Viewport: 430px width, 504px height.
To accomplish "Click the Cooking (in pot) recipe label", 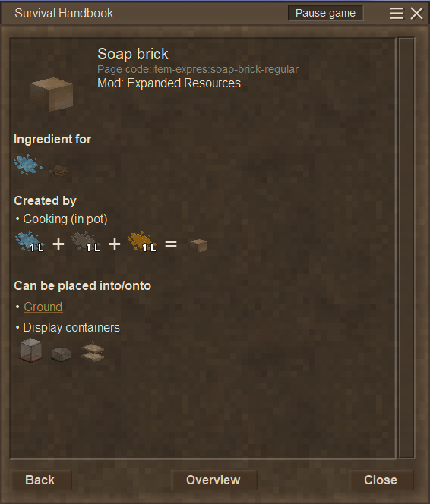I will [65, 219].
